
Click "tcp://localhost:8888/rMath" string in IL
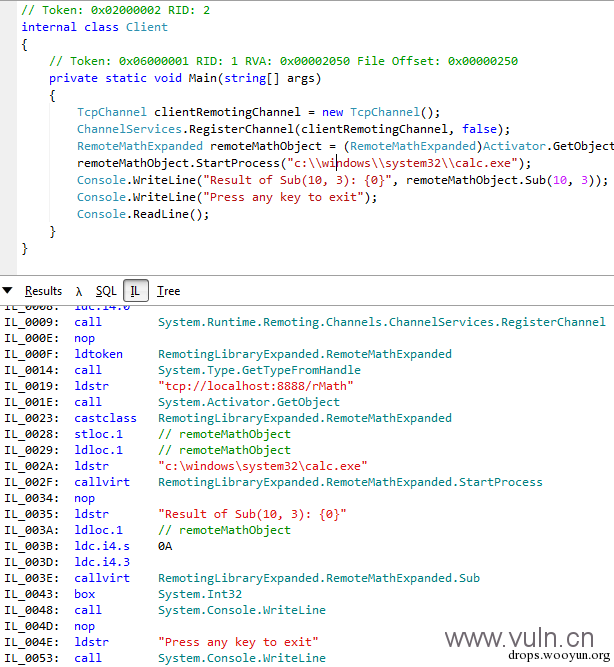click(x=256, y=386)
